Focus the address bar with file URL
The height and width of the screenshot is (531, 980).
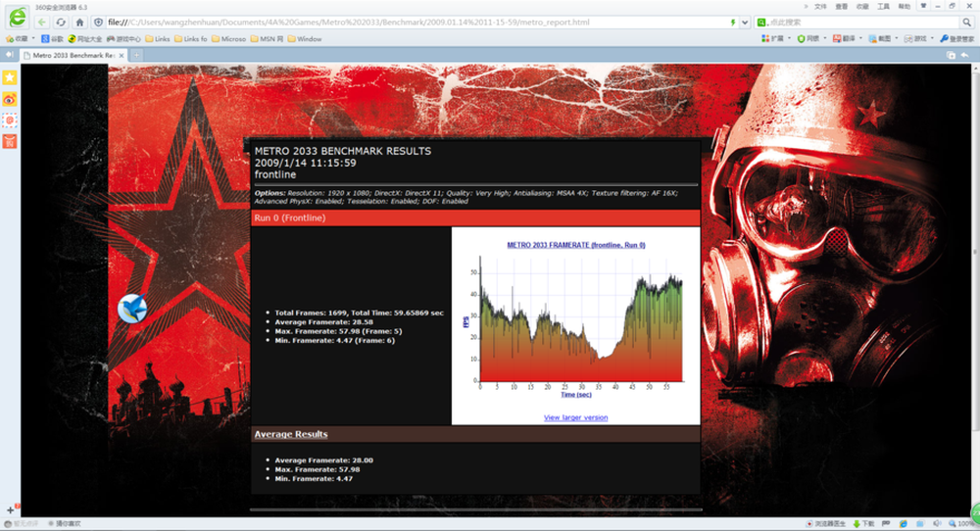tap(416, 23)
